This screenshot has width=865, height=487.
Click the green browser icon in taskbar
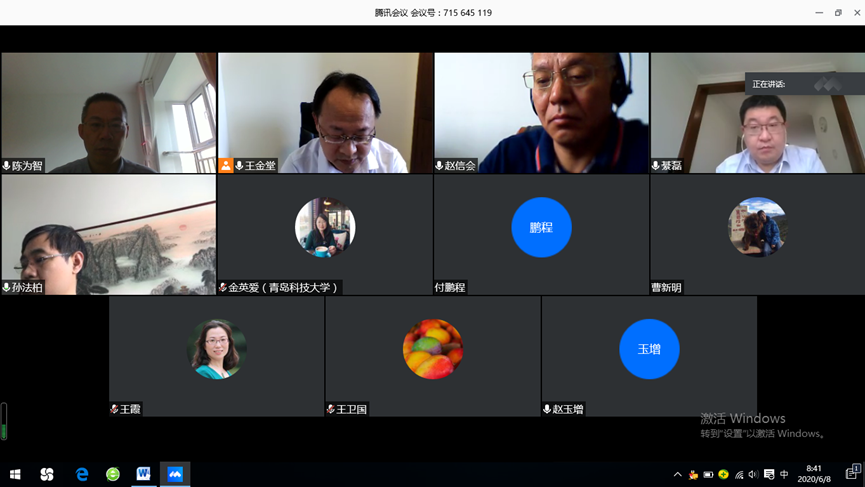click(113, 474)
